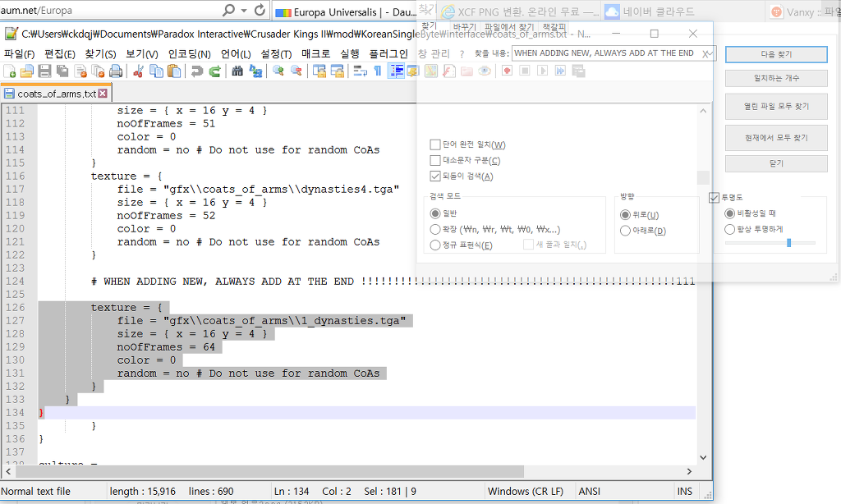Click the Cut scissors toolbar icon
The image size is (841, 504).
click(138, 71)
